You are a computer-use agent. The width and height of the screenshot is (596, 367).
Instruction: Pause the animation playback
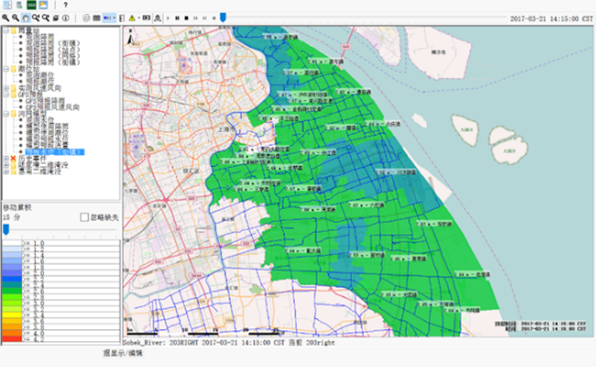(x=177, y=18)
